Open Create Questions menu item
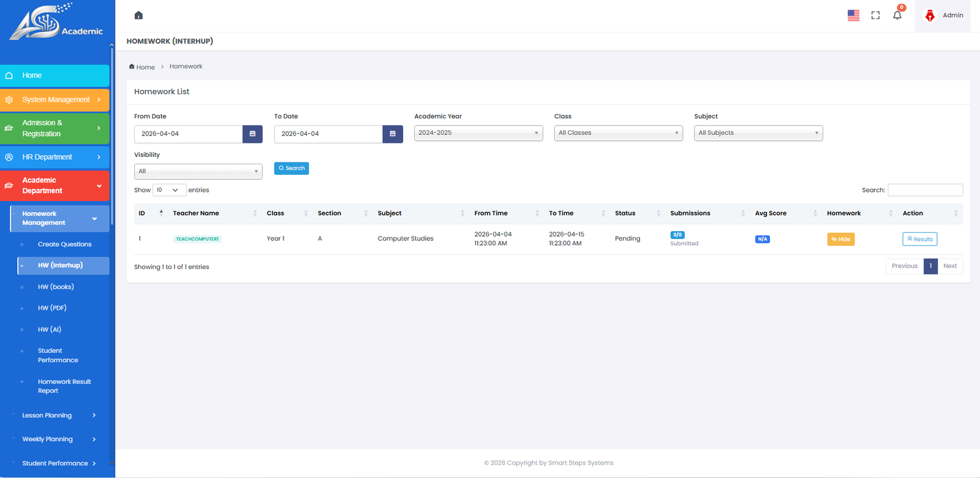 tap(64, 244)
